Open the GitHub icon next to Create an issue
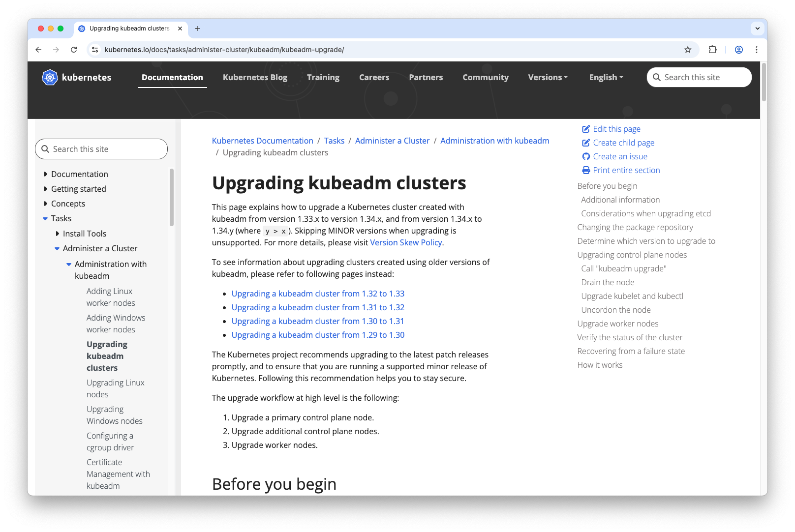This screenshot has height=532, width=795. (586, 156)
